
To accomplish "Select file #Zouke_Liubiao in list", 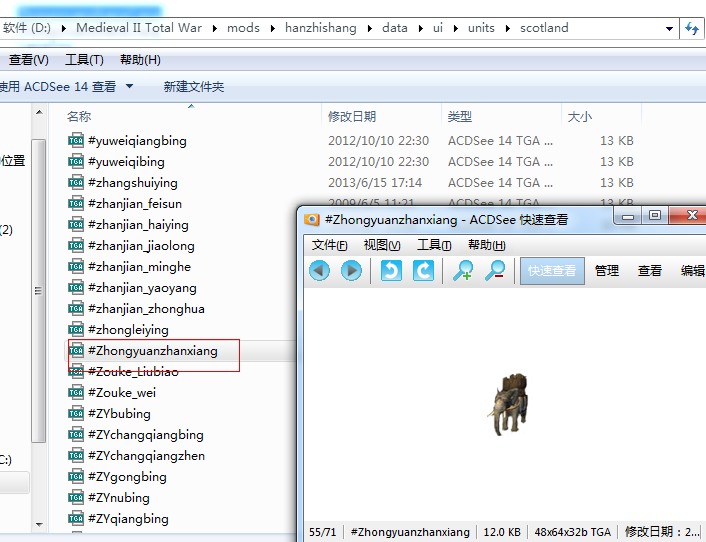I will (133, 372).
